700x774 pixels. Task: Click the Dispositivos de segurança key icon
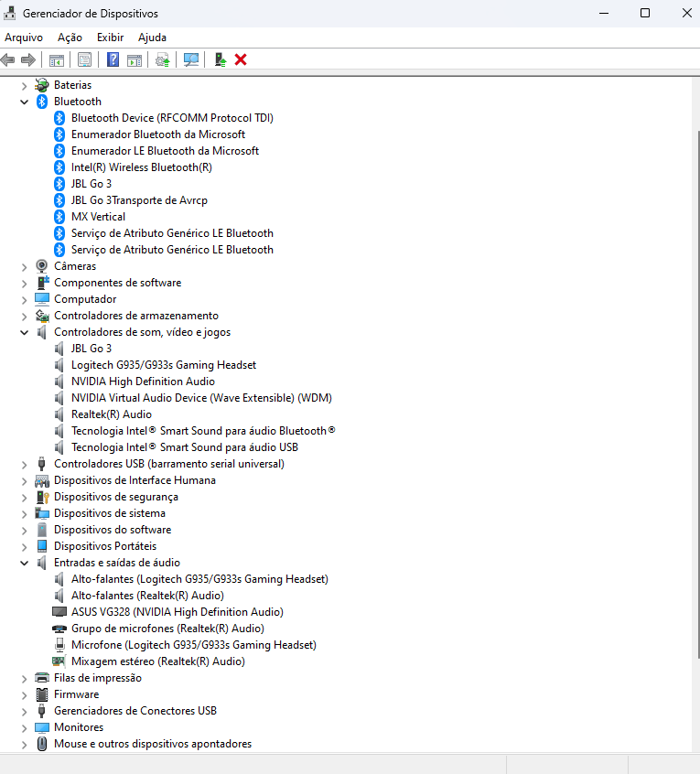pos(42,497)
